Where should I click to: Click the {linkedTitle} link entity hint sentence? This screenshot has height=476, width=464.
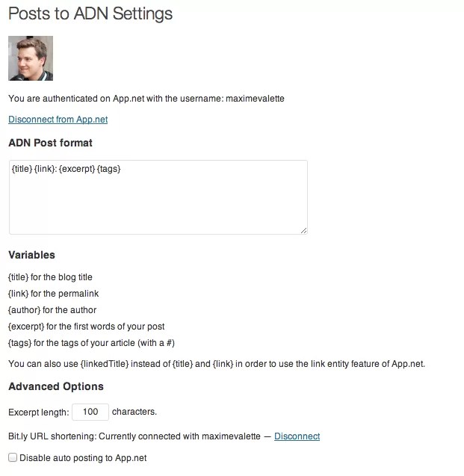216,364
